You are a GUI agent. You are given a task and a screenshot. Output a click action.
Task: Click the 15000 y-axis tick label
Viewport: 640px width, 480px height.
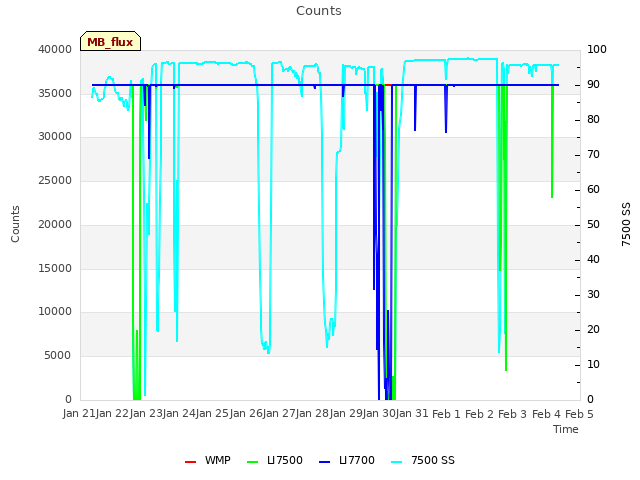coord(55,268)
